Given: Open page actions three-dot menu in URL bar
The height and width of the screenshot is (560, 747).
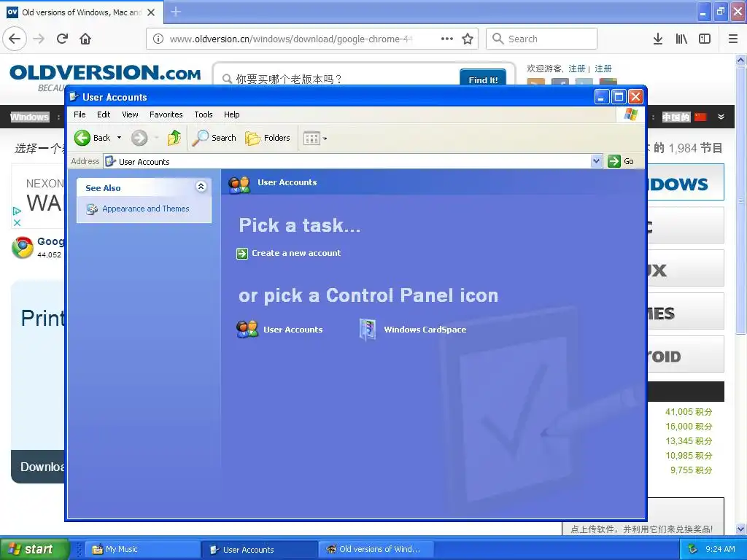Looking at the screenshot, I should pyautogui.click(x=447, y=39).
